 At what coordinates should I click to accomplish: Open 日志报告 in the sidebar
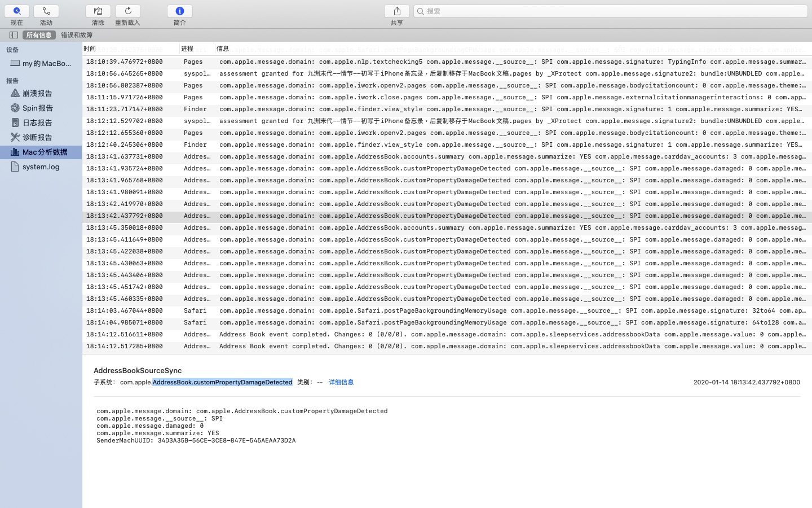pos(41,122)
